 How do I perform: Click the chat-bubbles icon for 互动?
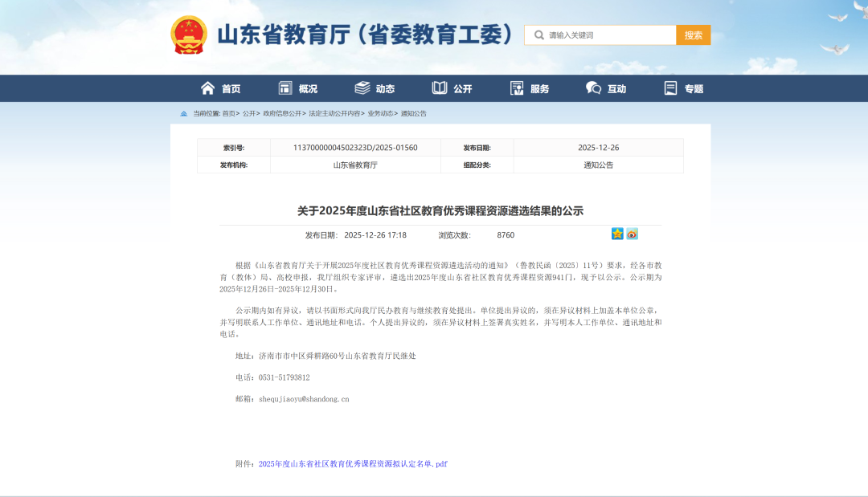[594, 88]
